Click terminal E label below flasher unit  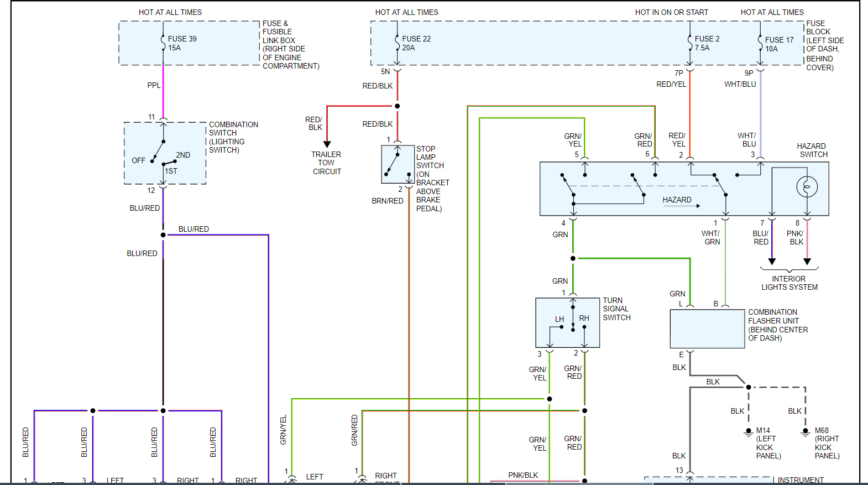[681, 354]
